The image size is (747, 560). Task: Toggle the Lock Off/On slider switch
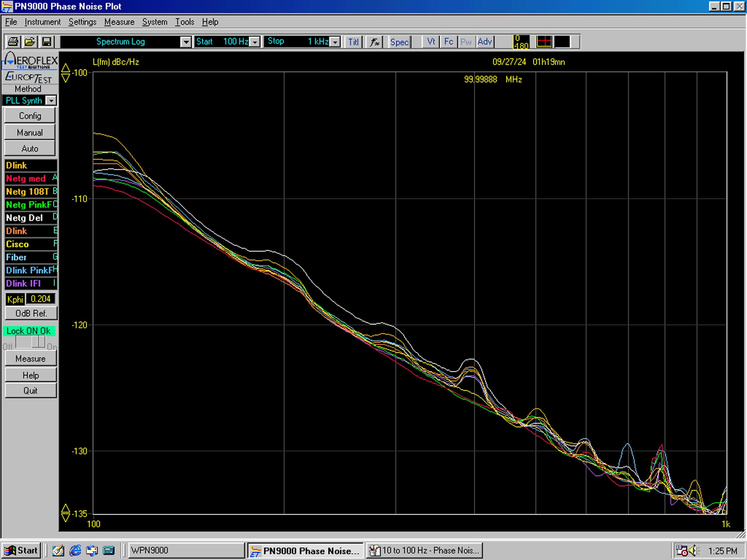pyautogui.click(x=31, y=342)
